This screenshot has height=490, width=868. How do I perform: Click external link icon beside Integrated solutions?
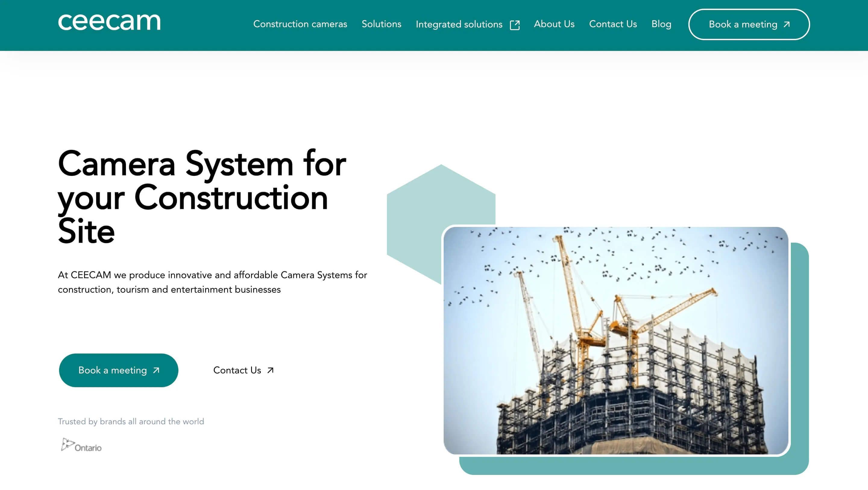coord(514,25)
